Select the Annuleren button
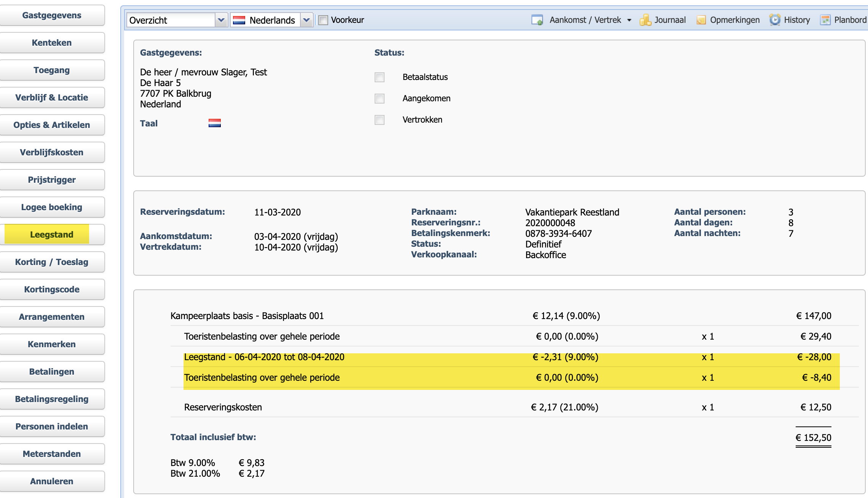Screen dimensions: 868x498 (x=52, y=481)
